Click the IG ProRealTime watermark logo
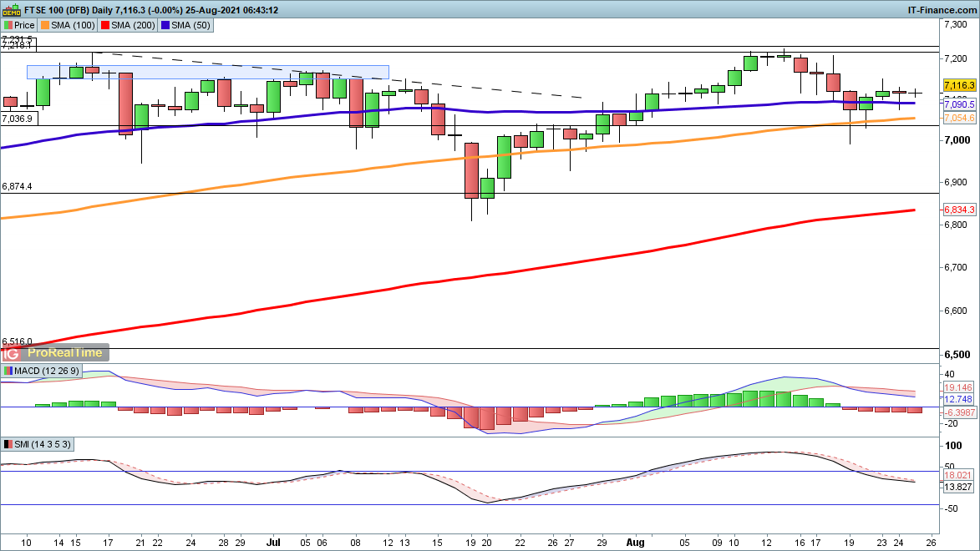 point(56,352)
